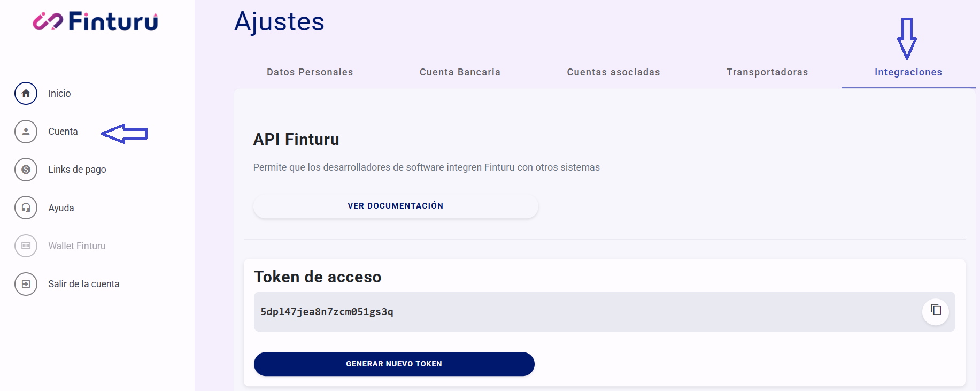
Task: Click the access token text field
Action: pyautogui.click(x=535, y=312)
